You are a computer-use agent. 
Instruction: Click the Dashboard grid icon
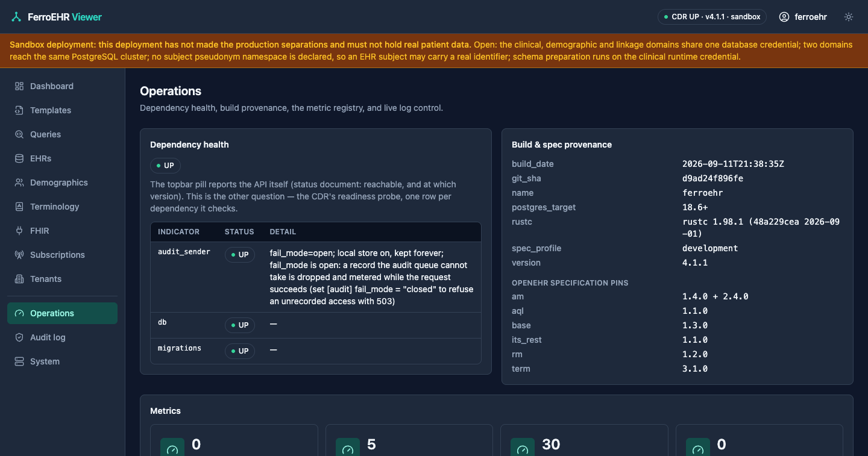19,86
